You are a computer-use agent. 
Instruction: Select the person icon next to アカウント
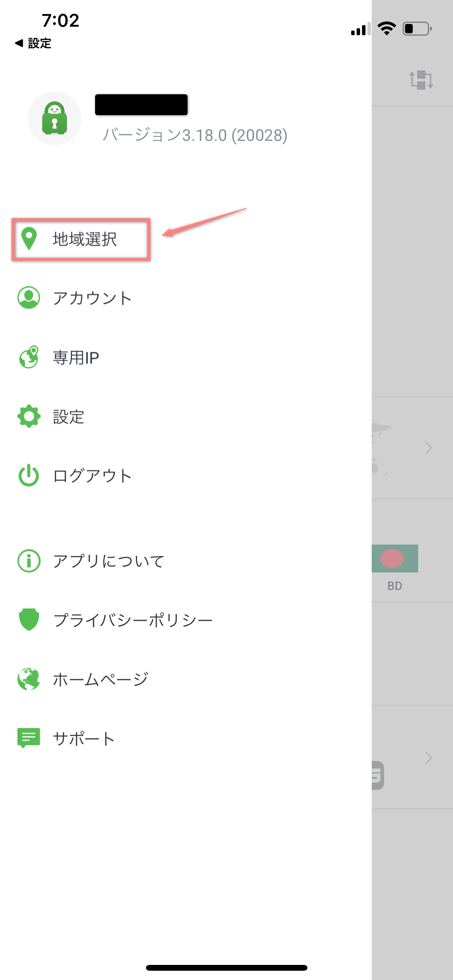[x=29, y=298]
